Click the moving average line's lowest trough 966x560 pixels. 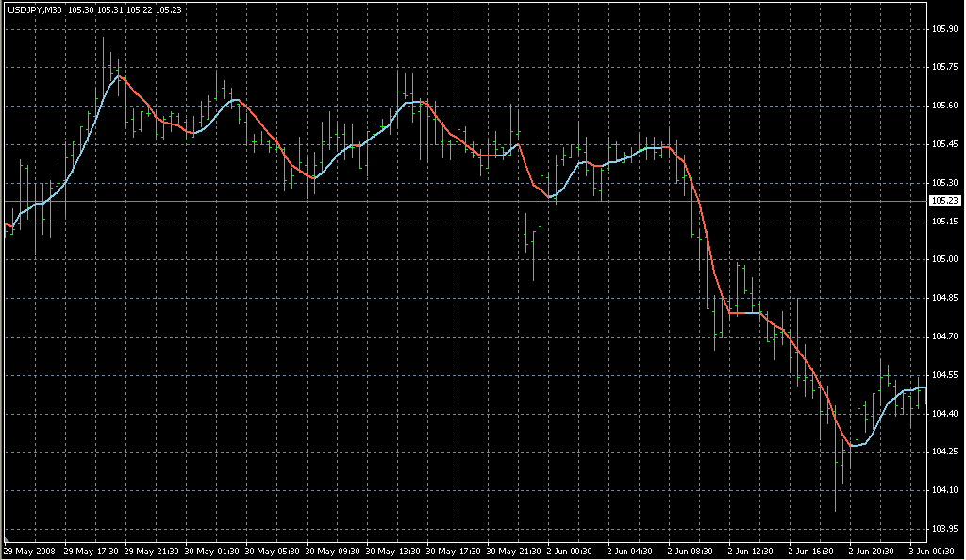click(x=852, y=445)
